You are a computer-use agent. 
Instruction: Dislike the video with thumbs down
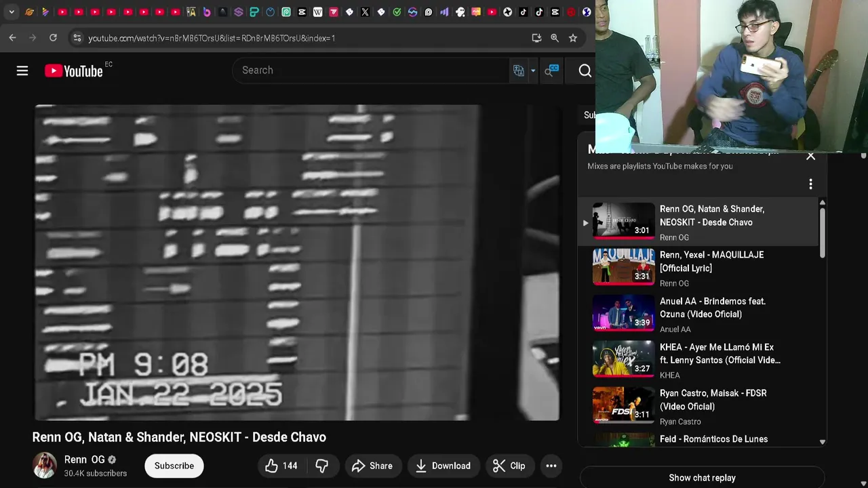(x=322, y=466)
